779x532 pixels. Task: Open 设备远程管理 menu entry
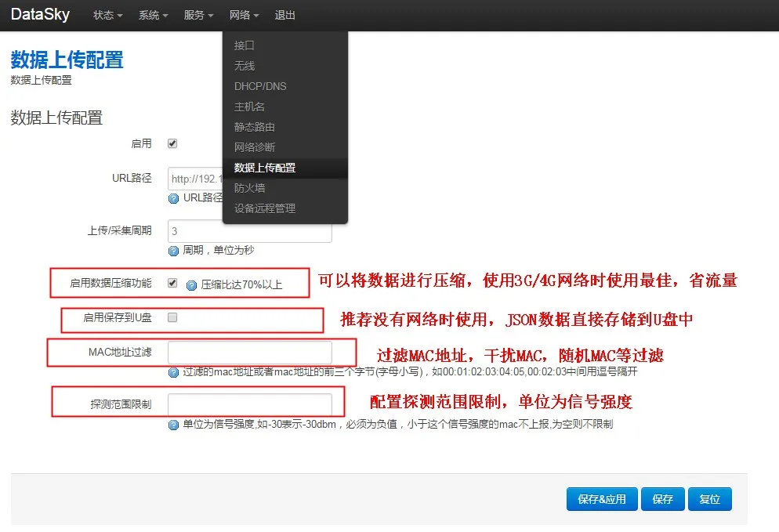(265, 208)
